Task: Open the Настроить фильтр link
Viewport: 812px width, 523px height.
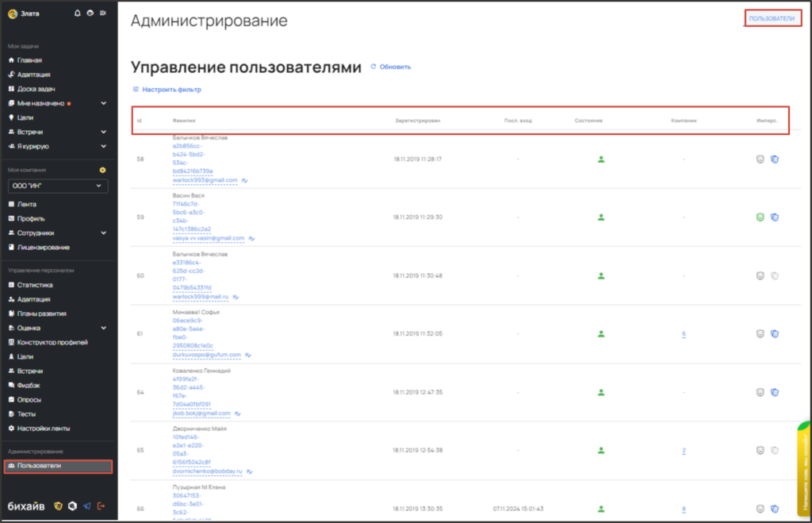Action: [x=167, y=90]
